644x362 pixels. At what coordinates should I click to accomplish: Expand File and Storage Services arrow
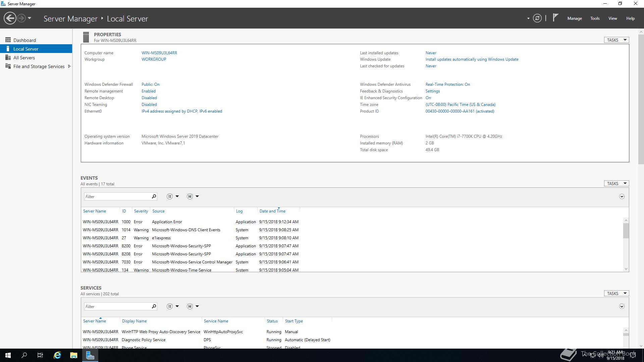(x=69, y=66)
